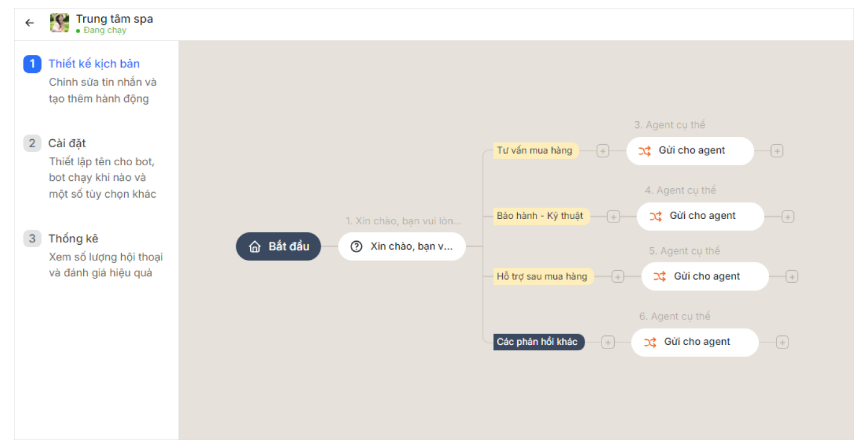Image resolution: width=868 pixels, height=448 pixels.
Task: Select the Tư vấn mua hàng option
Action: point(535,151)
